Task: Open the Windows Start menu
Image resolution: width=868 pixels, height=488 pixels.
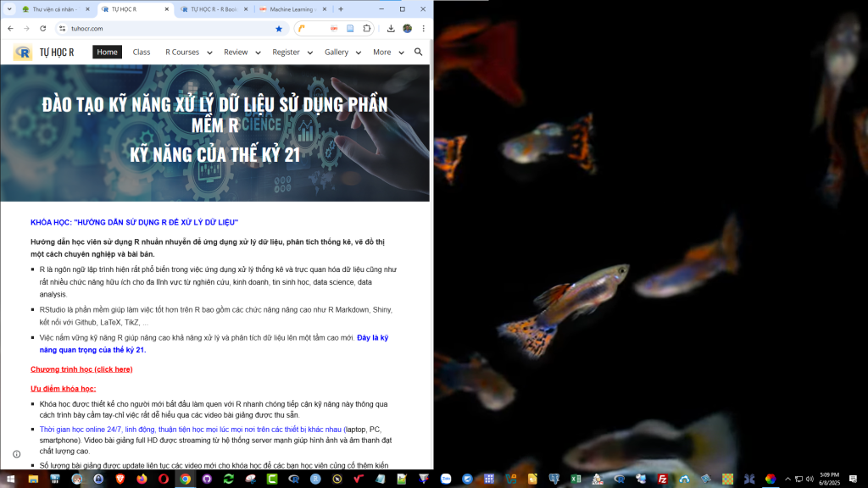Action: coord(10,480)
